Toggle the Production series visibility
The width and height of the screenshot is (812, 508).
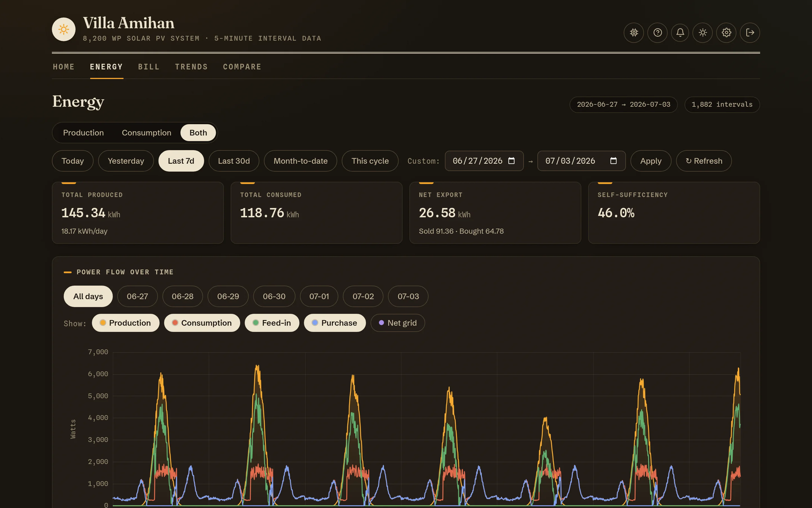pos(125,323)
